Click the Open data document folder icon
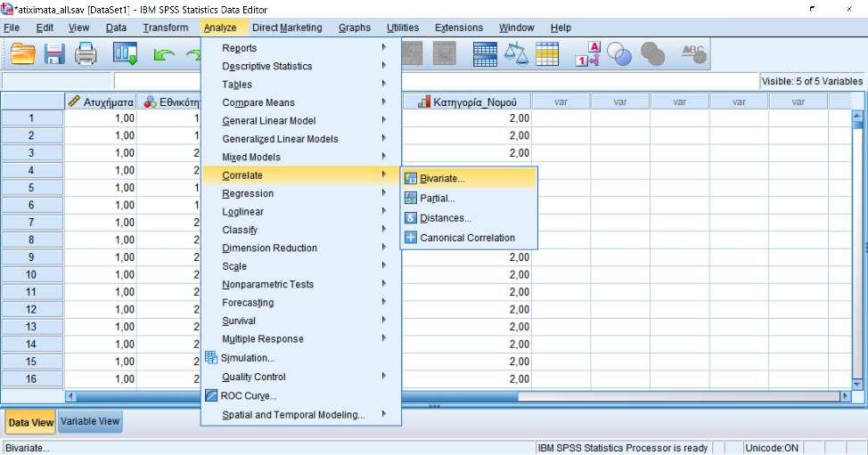The height and width of the screenshot is (455, 868). [22, 54]
